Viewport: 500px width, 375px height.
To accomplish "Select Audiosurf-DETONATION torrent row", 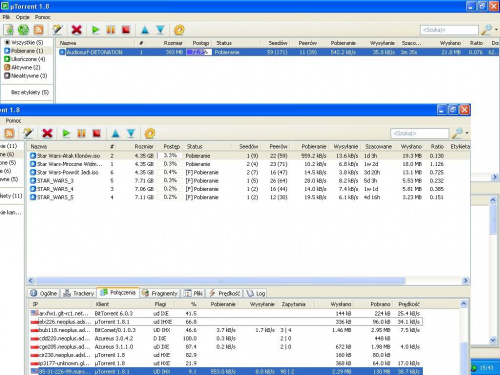I will point(278,52).
